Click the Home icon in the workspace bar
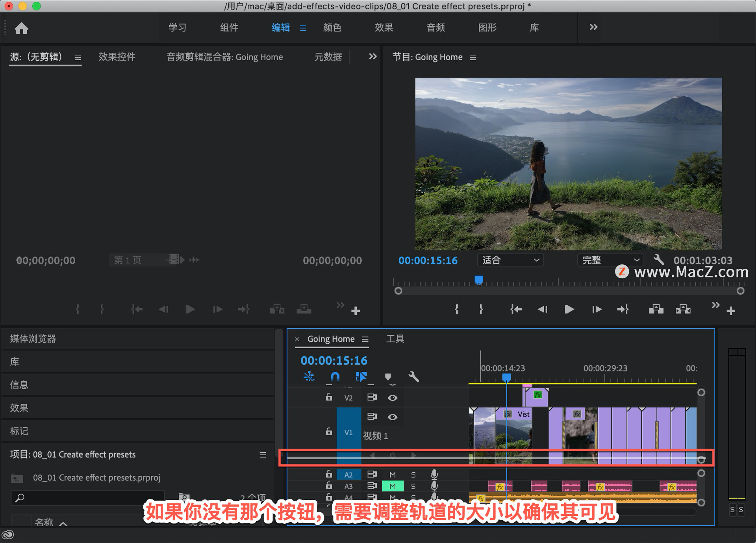Image resolution: width=756 pixels, height=543 pixels. [21, 28]
